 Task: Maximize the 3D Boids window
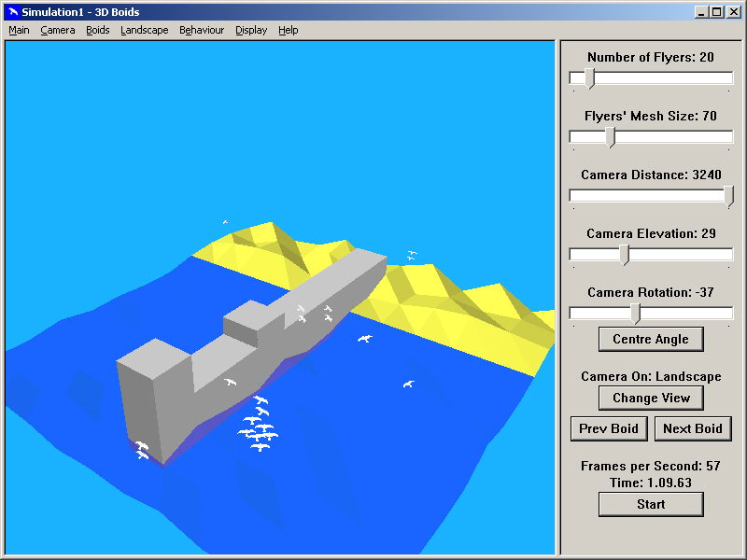(x=716, y=12)
